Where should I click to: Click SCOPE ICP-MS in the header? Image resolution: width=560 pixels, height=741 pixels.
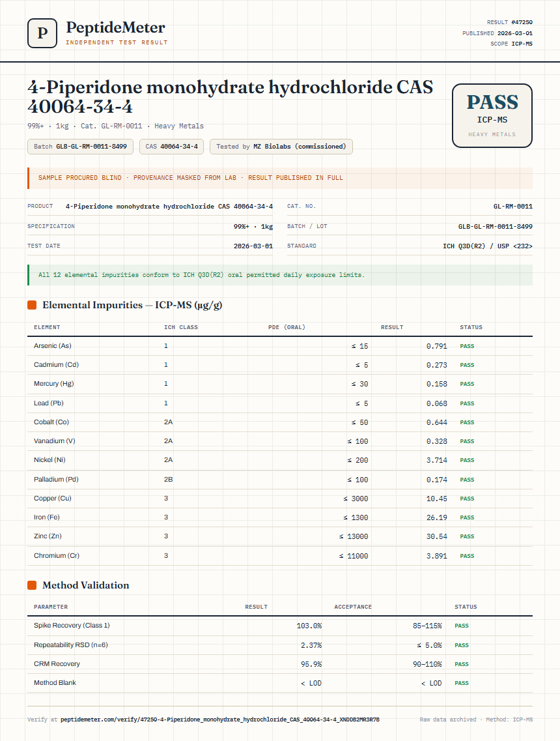click(511, 44)
